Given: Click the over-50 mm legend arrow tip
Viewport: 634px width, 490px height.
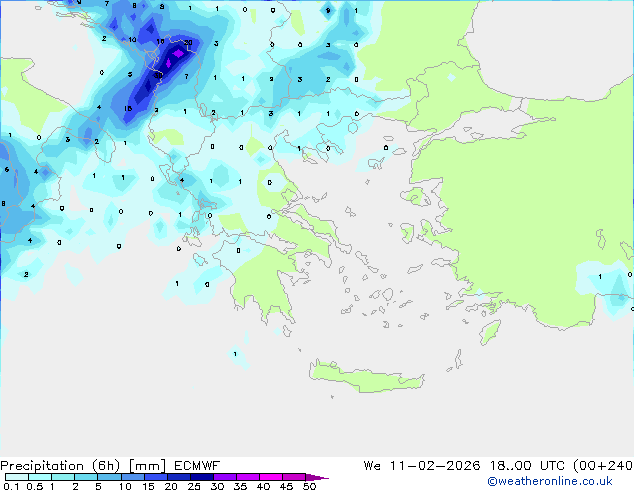Looking at the screenshot, I should tap(317, 477).
